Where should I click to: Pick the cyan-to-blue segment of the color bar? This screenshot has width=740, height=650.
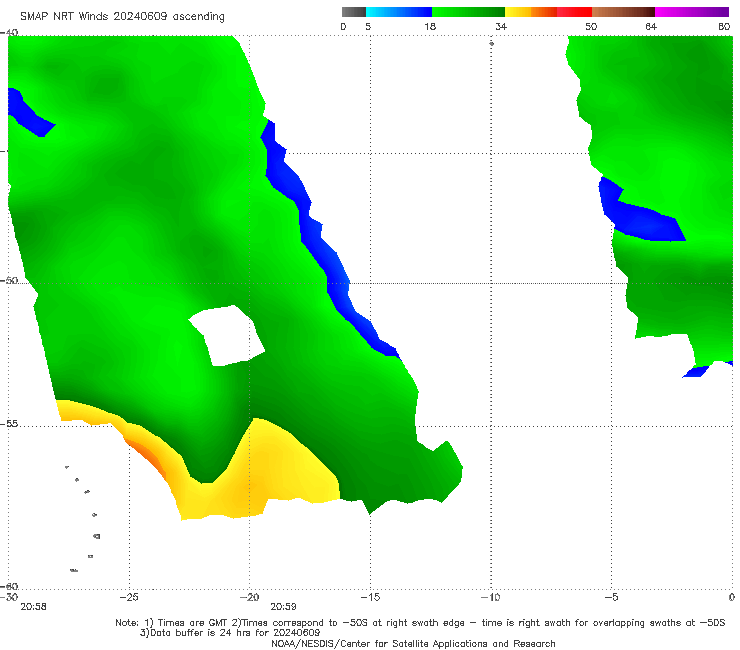tap(399, 12)
